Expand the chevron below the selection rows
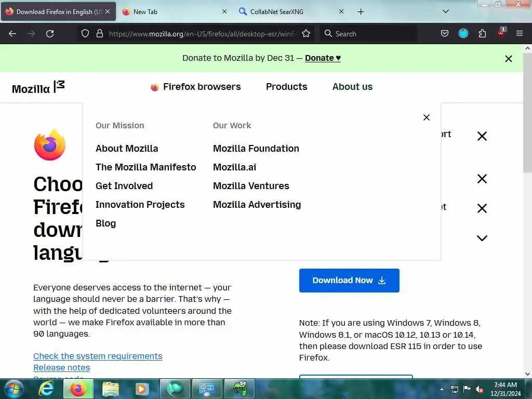532x399 pixels. click(482, 238)
